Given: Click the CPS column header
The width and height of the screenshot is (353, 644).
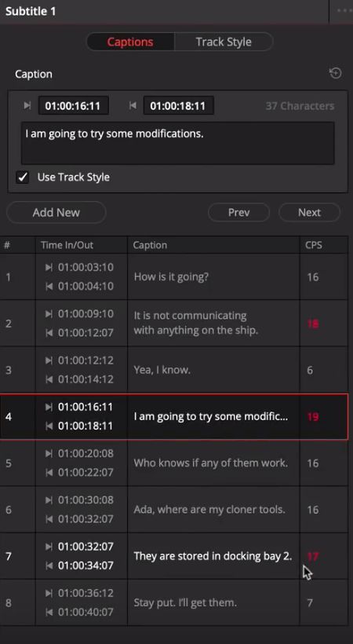Looking at the screenshot, I should pyautogui.click(x=314, y=245).
